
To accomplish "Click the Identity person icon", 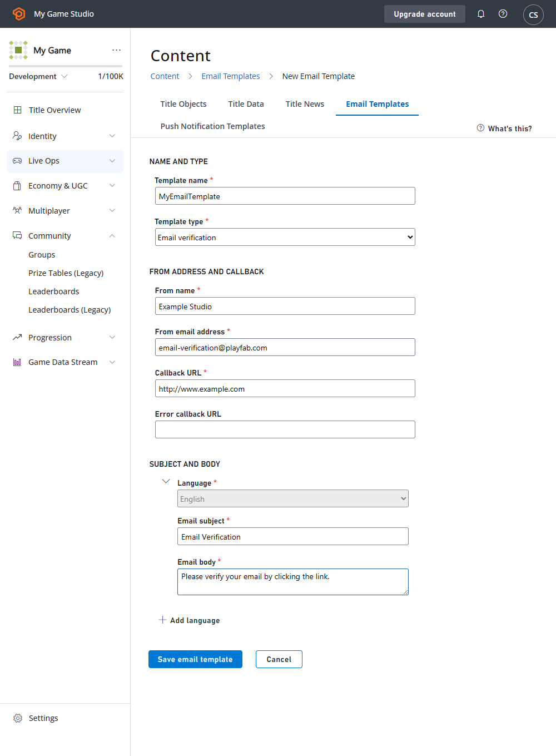I will (x=17, y=136).
